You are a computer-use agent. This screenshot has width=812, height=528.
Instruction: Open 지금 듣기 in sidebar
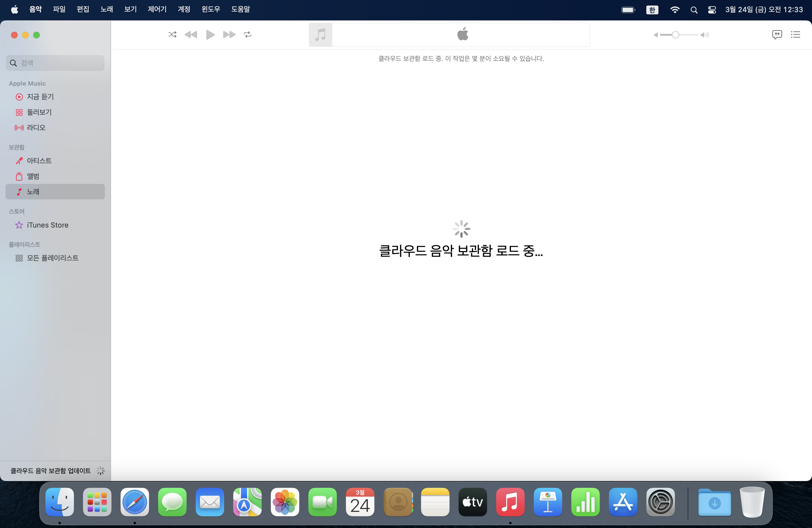(40, 97)
